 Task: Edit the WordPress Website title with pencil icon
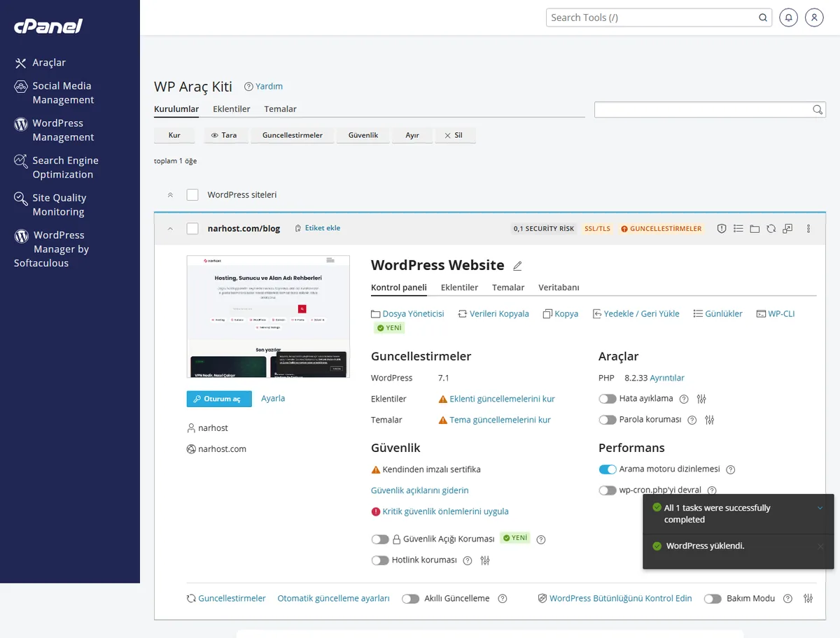pos(517,266)
